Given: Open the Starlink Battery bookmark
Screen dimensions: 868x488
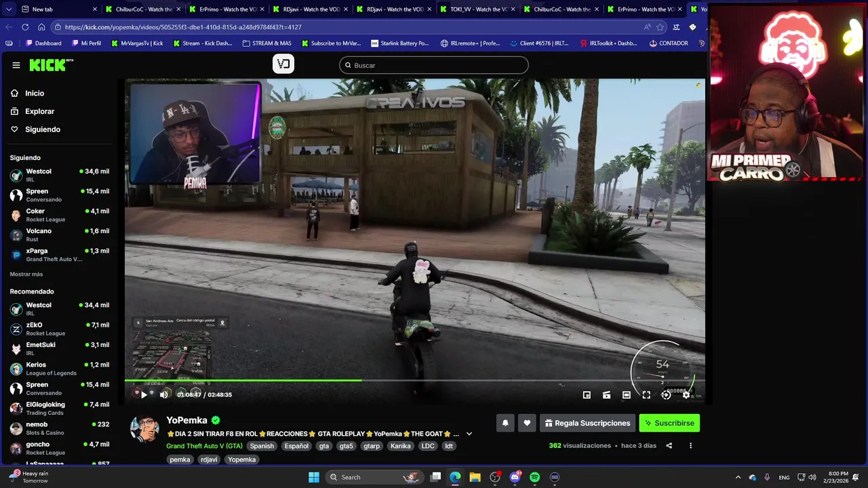Looking at the screenshot, I should coord(400,43).
